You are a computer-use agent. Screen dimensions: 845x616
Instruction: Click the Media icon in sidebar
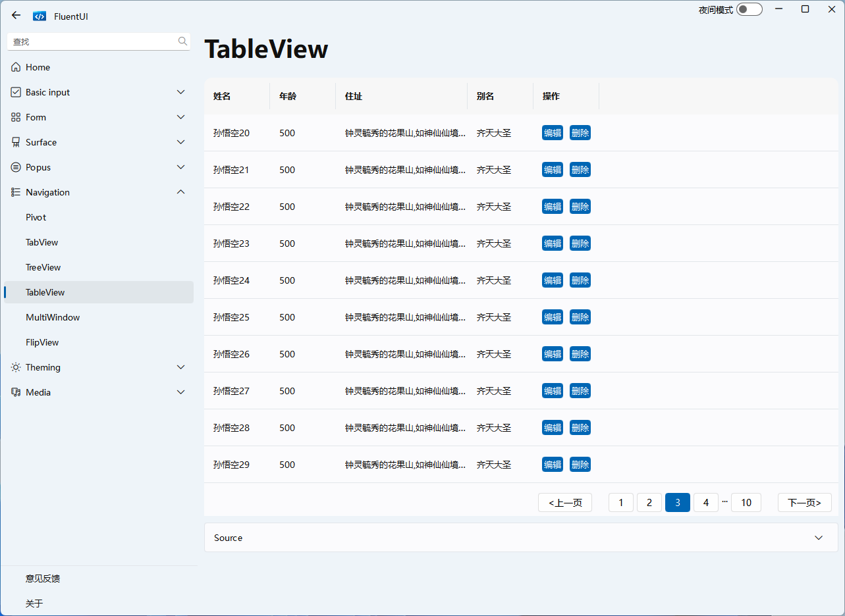[x=16, y=392]
